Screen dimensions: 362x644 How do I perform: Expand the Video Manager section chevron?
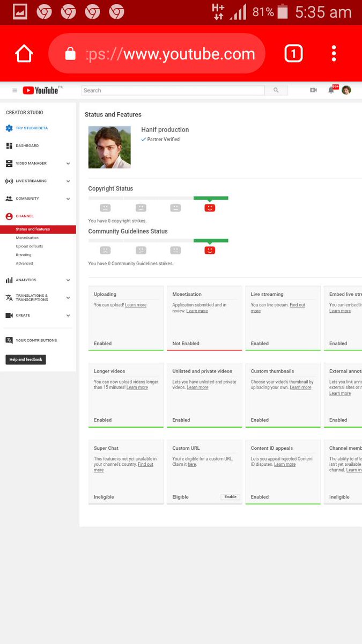(x=68, y=163)
